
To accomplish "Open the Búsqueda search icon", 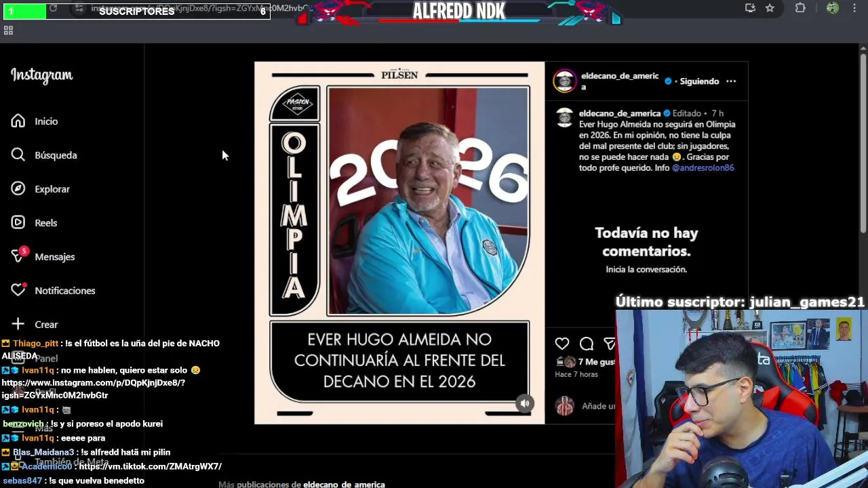I will [x=18, y=155].
